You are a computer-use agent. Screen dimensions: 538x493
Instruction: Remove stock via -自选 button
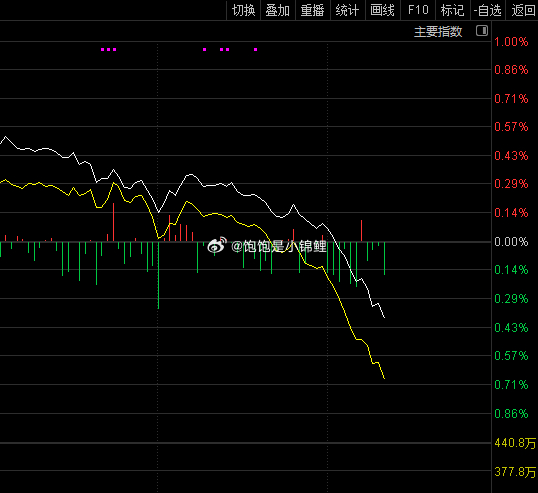point(488,10)
